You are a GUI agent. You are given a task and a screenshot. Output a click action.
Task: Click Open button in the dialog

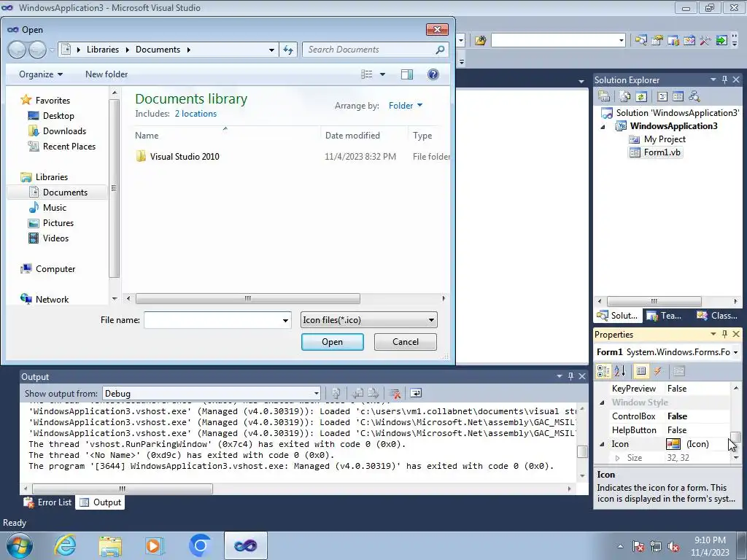pos(333,342)
